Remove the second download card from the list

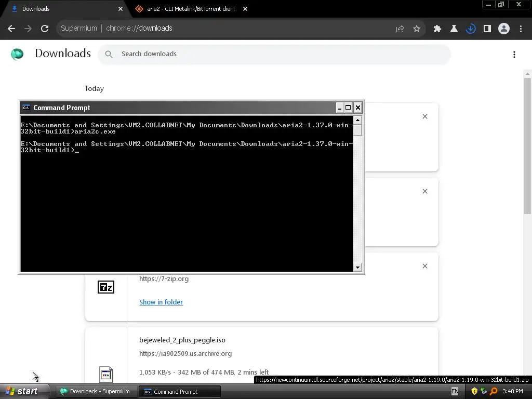coord(425,191)
